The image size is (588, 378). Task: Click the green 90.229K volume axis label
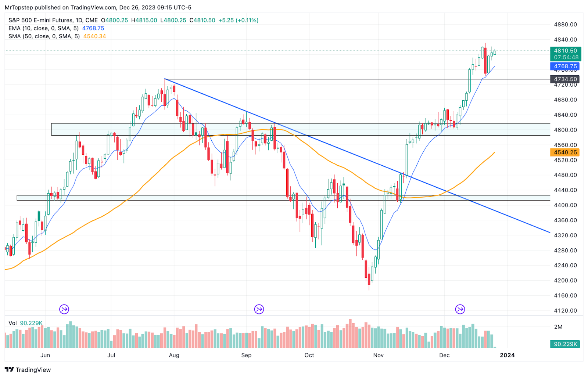(x=565, y=344)
